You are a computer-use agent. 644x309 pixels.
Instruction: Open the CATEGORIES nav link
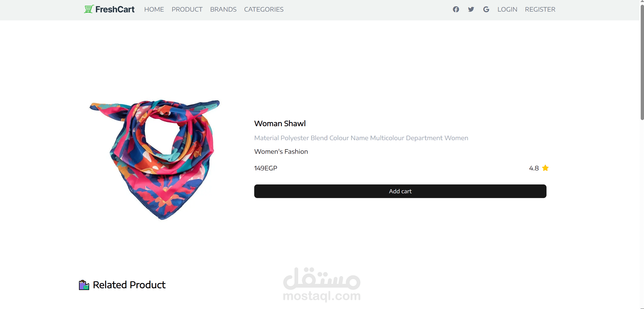(x=264, y=9)
